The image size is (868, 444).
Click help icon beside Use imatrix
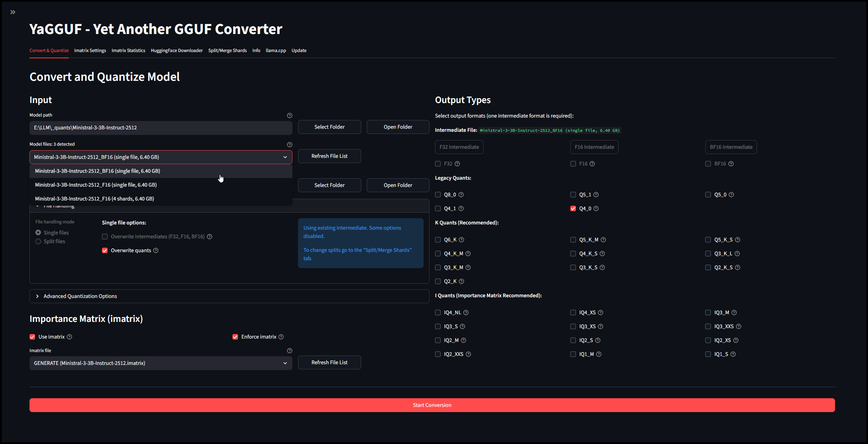(x=69, y=337)
